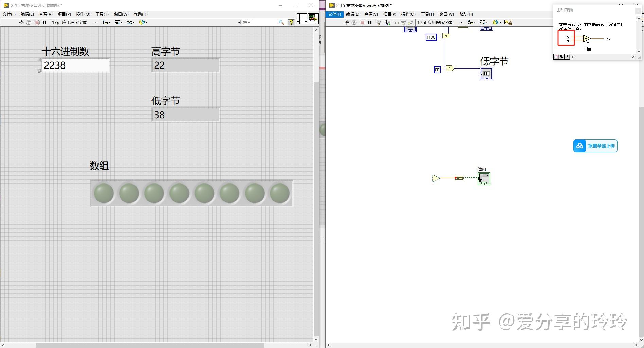644x348 pixels.
Task: Toggle the first LED in the 数组 array
Action: click(x=104, y=193)
